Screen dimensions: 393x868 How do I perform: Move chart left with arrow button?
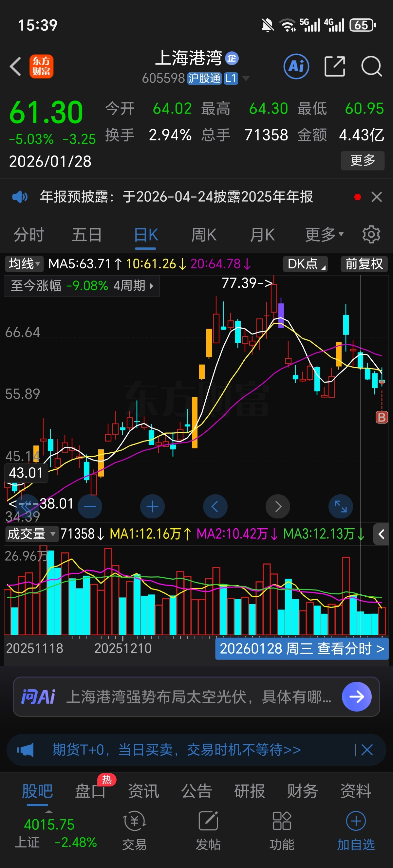pos(215,506)
